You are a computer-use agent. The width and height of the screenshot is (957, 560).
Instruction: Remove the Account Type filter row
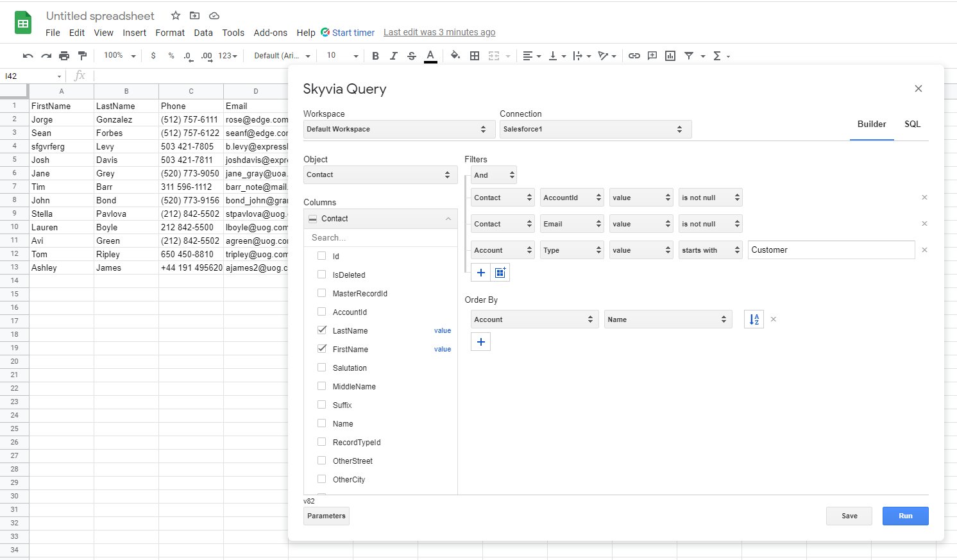(x=924, y=250)
